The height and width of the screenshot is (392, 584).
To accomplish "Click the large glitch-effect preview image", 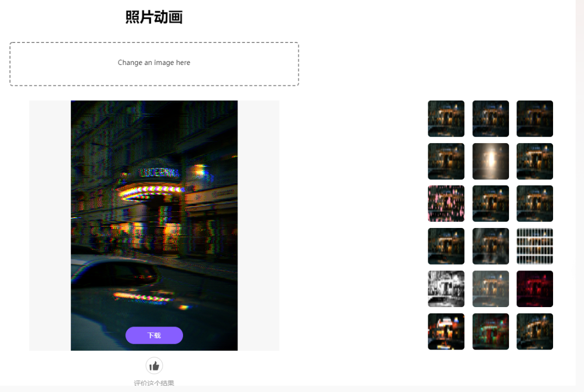I will point(154,210).
